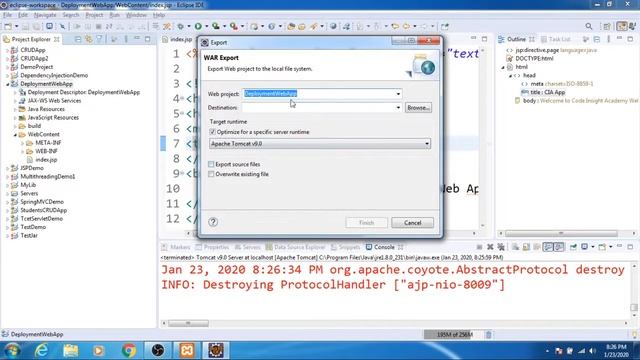Open the Help menu
This screenshot has height=360, width=640.
click(159, 15)
